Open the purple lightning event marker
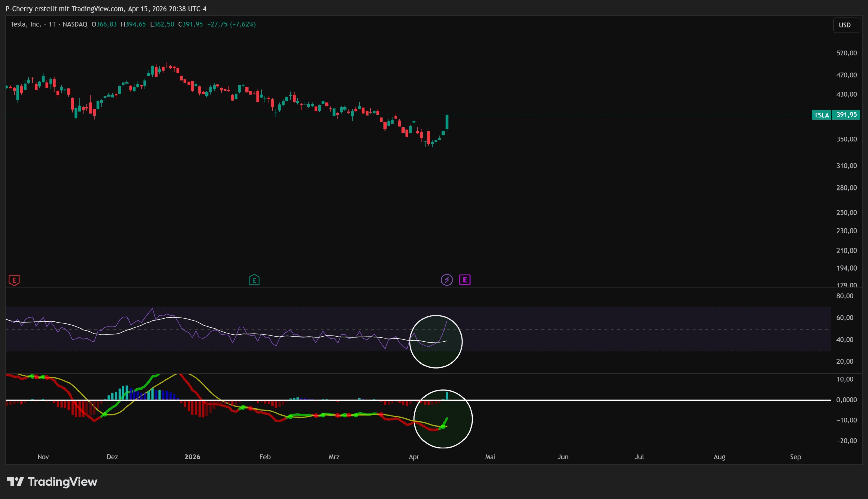 [x=447, y=280]
